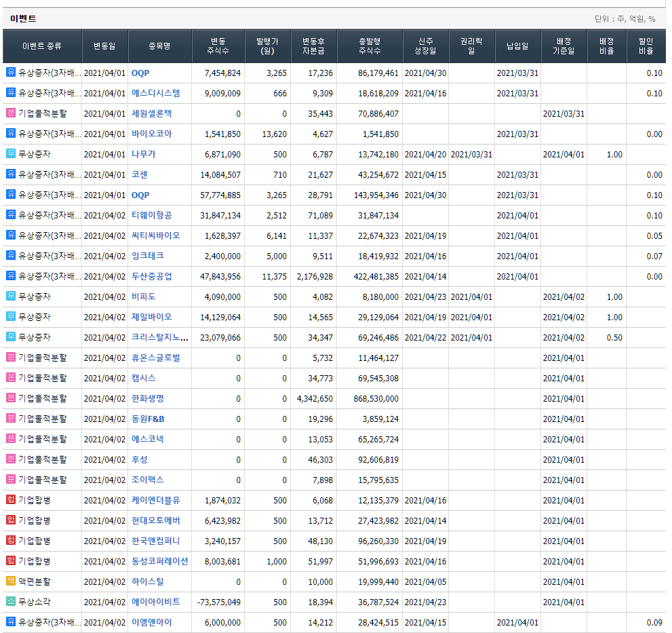Image resolution: width=672 pixels, height=633 pixels.
Task: Select the 0.09 discount ratio value
Action: 654,622
